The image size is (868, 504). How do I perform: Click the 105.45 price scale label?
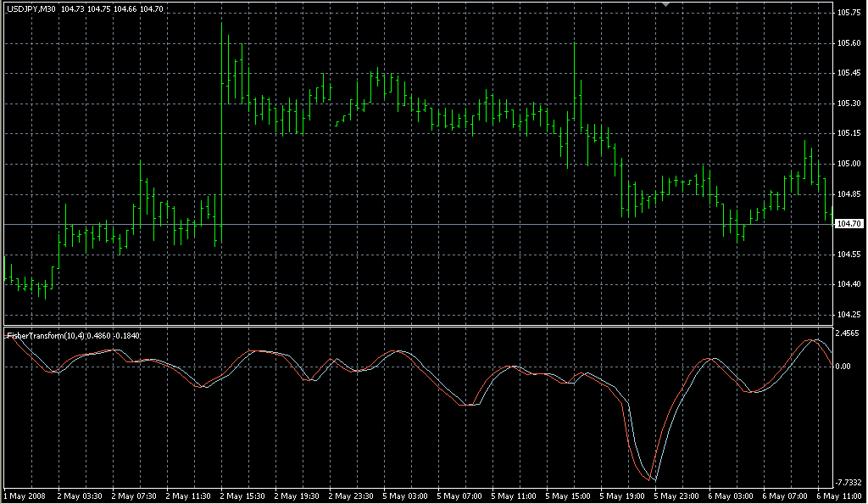pyautogui.click(x=849, y=73)
